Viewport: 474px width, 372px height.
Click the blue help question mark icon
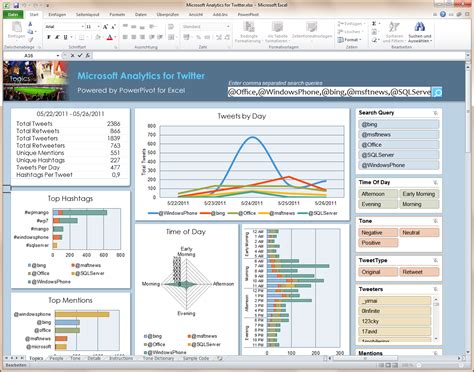(x=443, y=14)
